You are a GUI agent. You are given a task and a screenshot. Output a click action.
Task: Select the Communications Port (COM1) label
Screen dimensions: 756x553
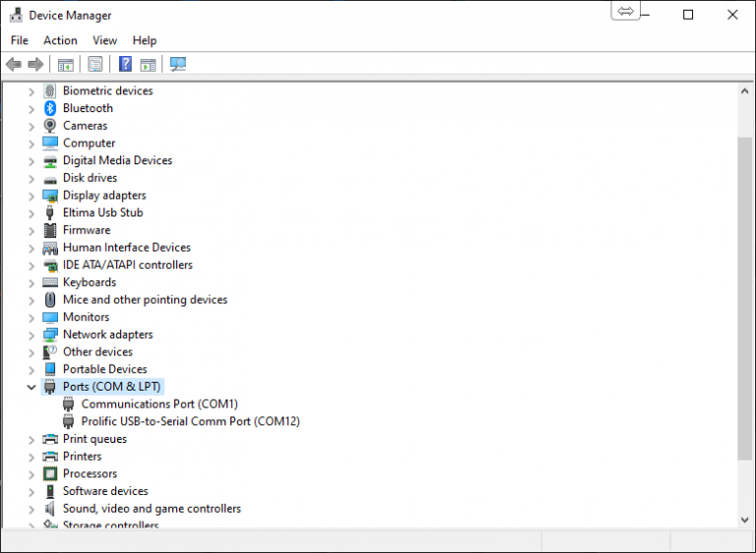[x=159, y=404]
